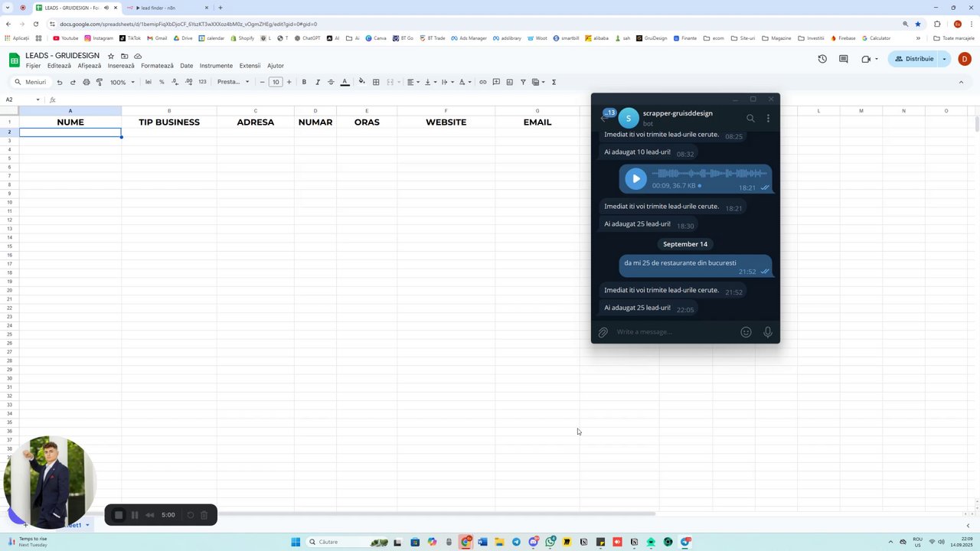The width and height of the screenshot is (980, 551).
Task: Create a filter on the sheet
Action: coord(523,82)
